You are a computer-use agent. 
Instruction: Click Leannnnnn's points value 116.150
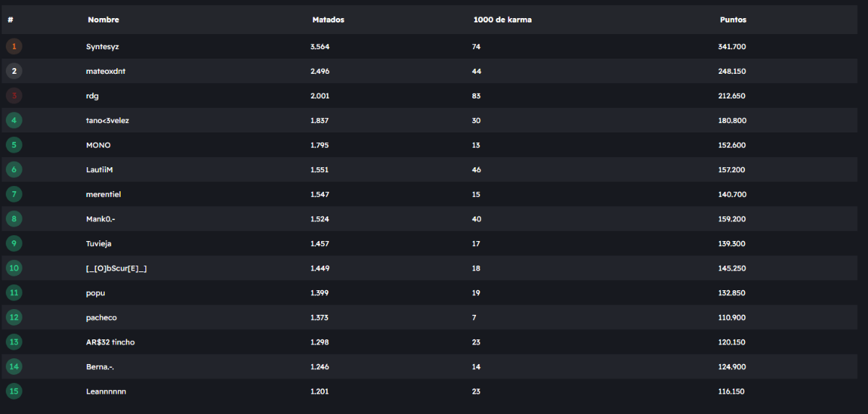[x=731, y=391]
